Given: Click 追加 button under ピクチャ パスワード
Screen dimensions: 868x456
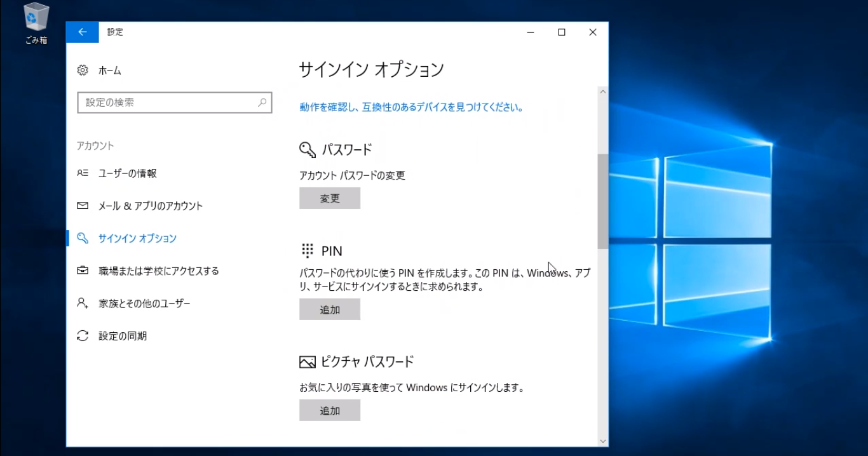Looking at the screenshot, I should point(330,410).
